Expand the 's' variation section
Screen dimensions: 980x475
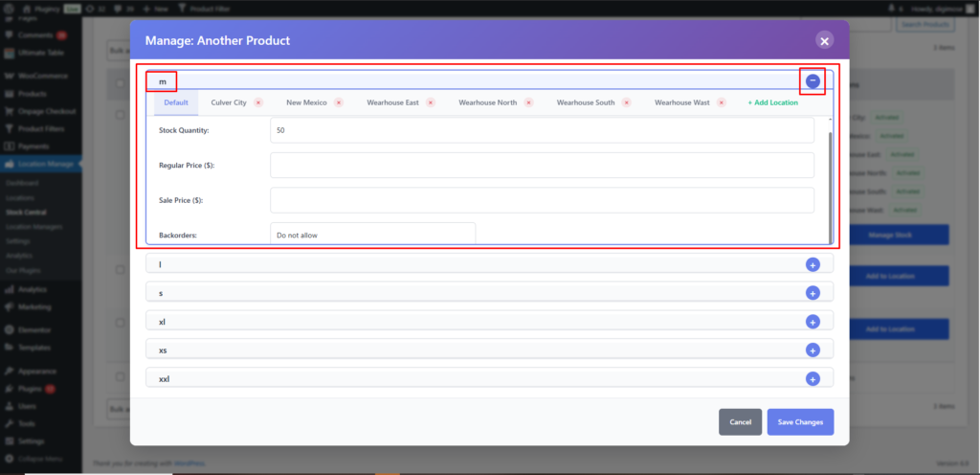click(813, 293)
